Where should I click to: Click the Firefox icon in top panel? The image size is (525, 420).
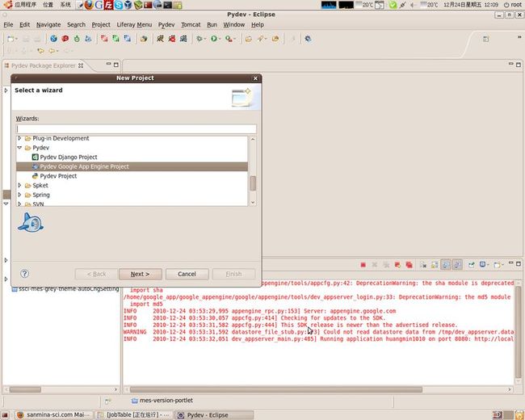89,5
